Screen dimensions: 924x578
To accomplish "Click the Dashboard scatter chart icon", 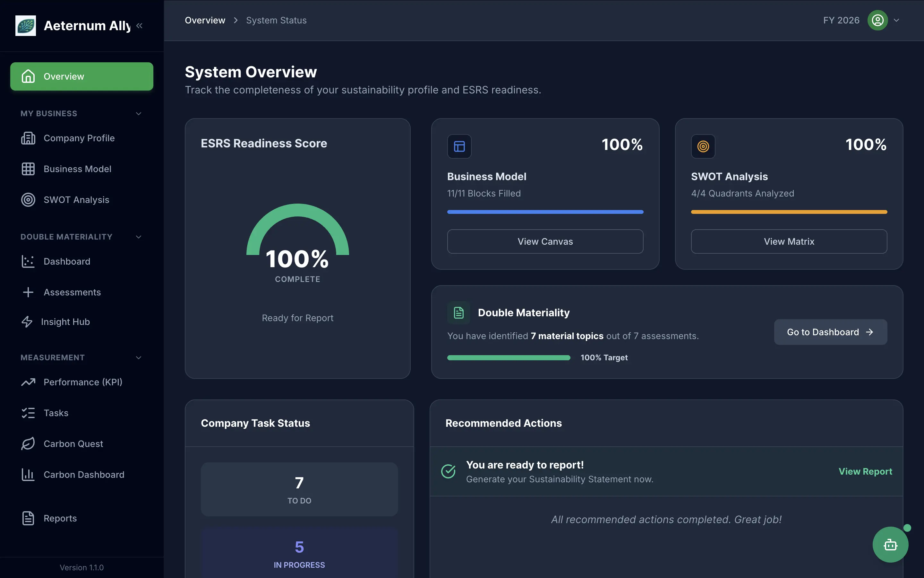I will coord(28,261).
